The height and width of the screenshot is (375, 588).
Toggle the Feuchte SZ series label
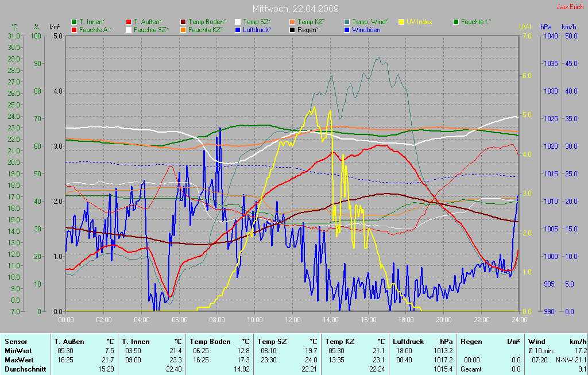pyautogui.click(x=151, y=29)
